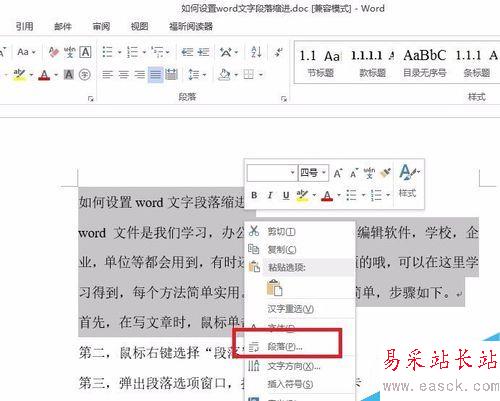
Task: Choose 剪切(T) from context menu
Action: point(300,231)
